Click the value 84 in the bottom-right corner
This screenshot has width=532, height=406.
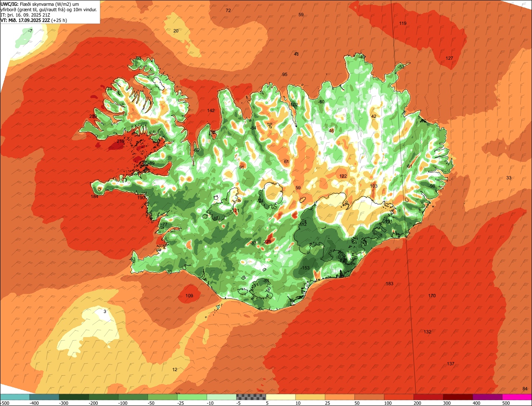525,389
